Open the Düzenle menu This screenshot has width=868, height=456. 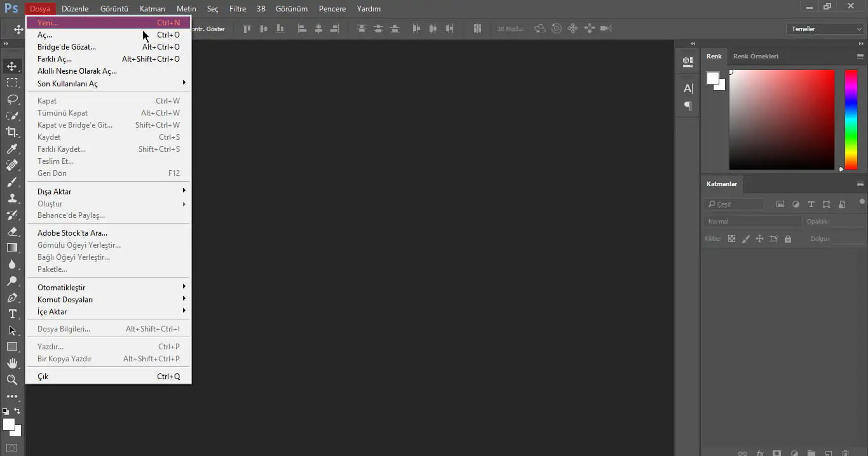coord(75,9)
